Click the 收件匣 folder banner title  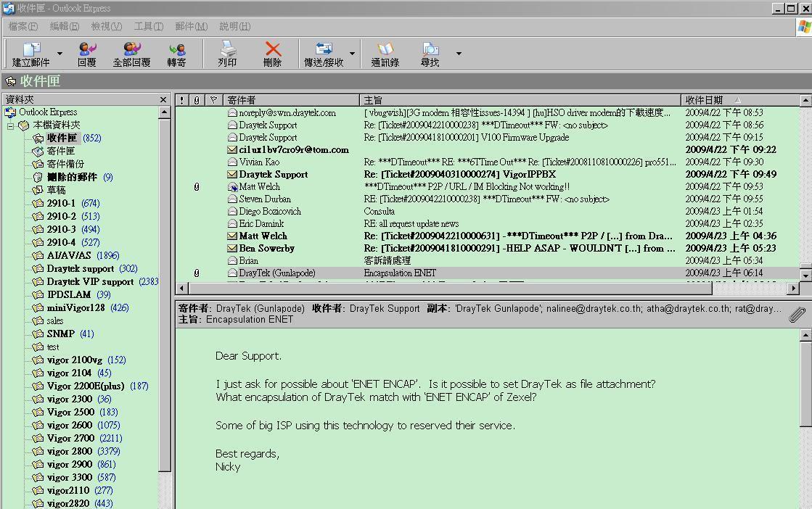tap(41, 81)
